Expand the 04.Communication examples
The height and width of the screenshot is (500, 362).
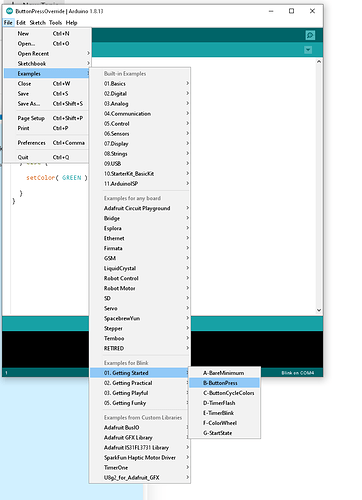[x=140, y=114]
